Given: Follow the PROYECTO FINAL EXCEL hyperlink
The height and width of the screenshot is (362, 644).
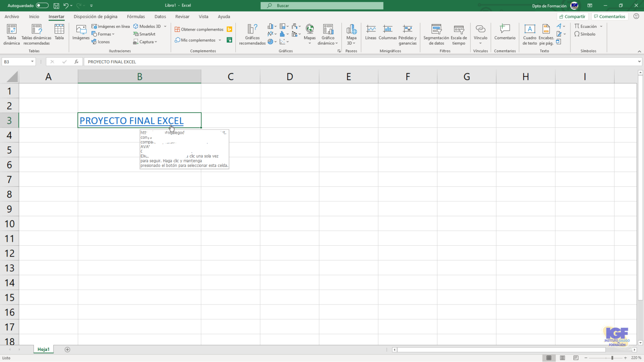Looking at the screenshot, I should click(131, 121).
